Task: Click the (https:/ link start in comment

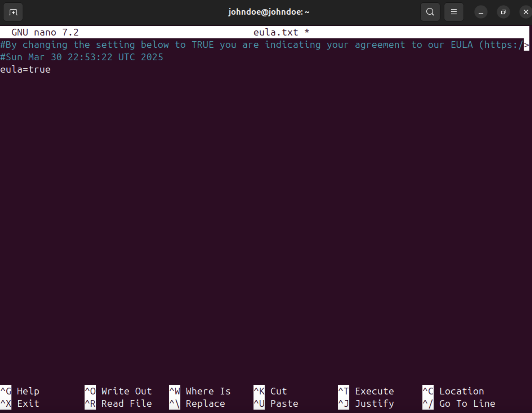Action: point(501,45)
